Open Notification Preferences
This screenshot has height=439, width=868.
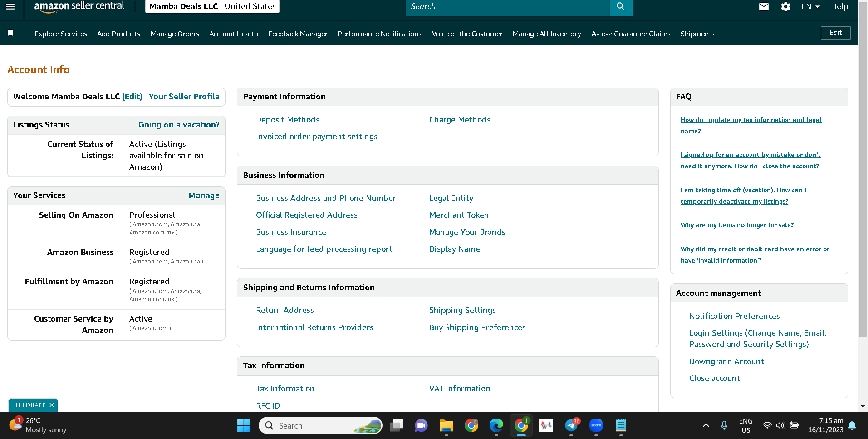(x=735, y=316)
